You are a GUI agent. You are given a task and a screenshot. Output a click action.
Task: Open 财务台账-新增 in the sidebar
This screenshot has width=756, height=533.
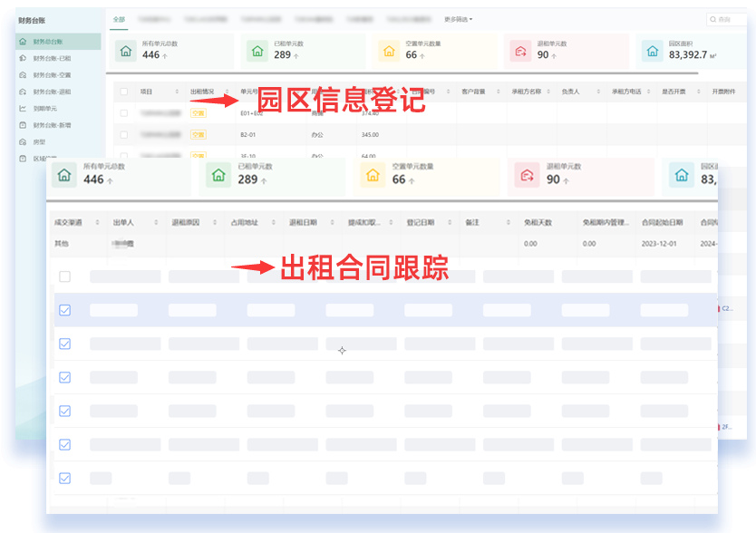52,125
